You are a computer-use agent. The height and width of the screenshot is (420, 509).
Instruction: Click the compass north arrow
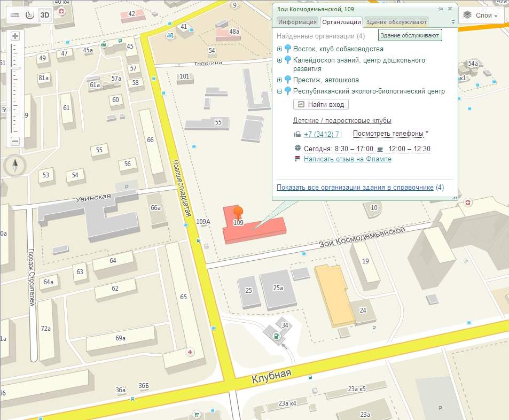(15, 165)
